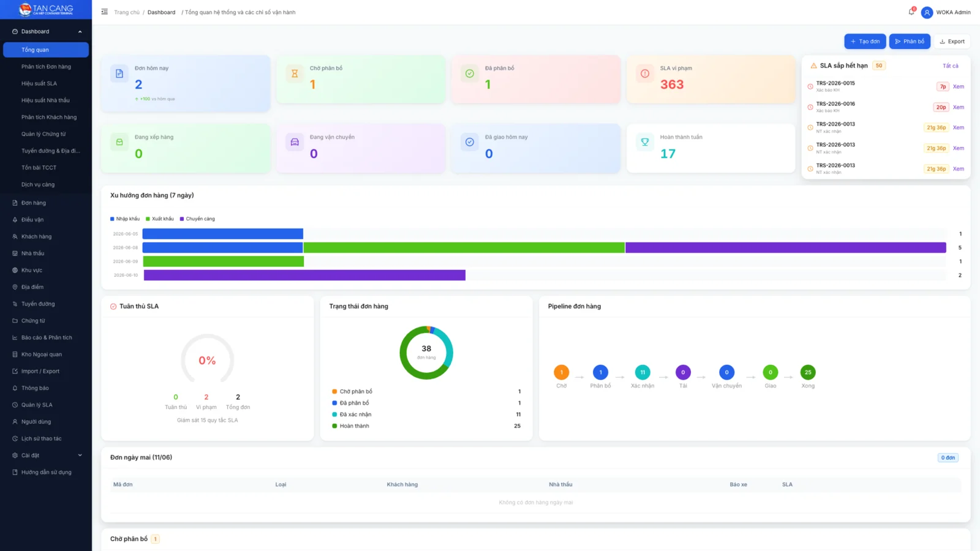Open Phân tích Đơn hàng in sidebar
This screenshot has height=551, width=980.
[46, 67]
